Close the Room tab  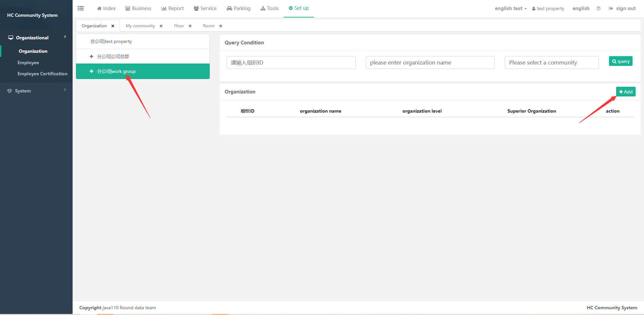pos(220,26)
